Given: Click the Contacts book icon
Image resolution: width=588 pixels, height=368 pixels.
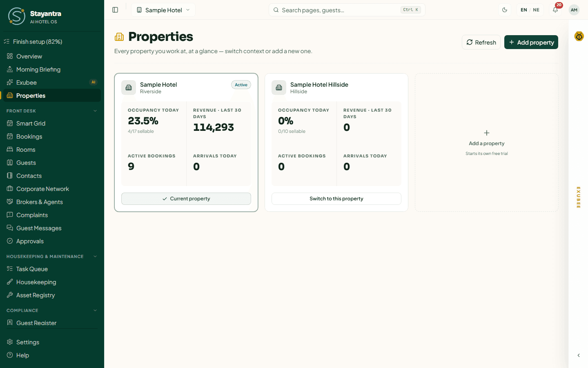Looking at the screenshot, I should click(10, 175).
